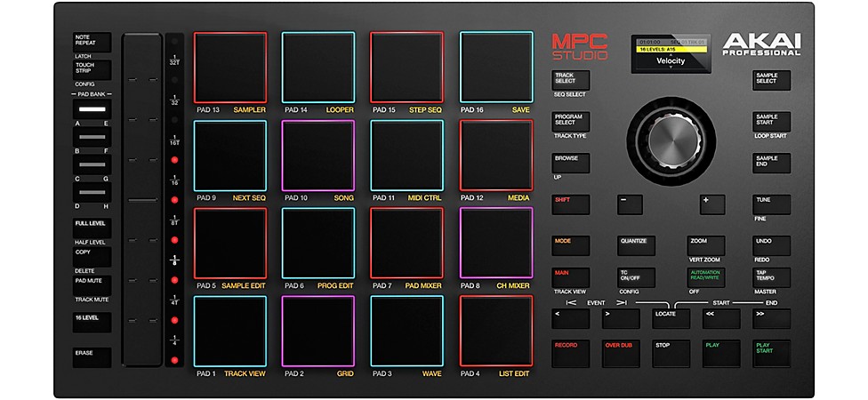Click the Locate button
This screenshot has height=400, width=868.
[x=671, y=319]
